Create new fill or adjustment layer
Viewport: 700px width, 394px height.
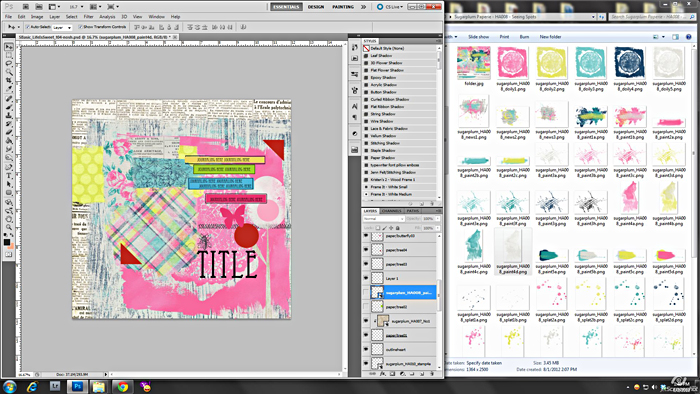click(x=402, y=374)
